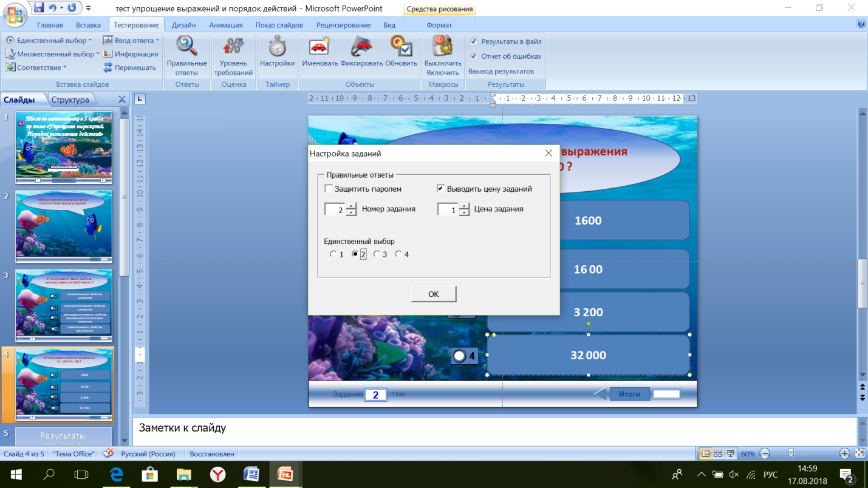
Task: Select answer 2 radio in dialog
Action: click(x=355, y=254)
